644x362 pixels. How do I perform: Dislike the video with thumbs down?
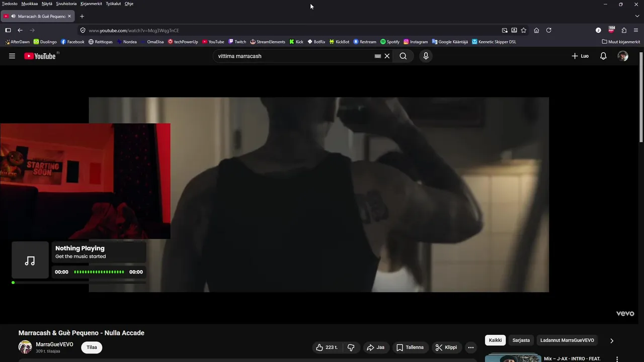click(351, 347)
